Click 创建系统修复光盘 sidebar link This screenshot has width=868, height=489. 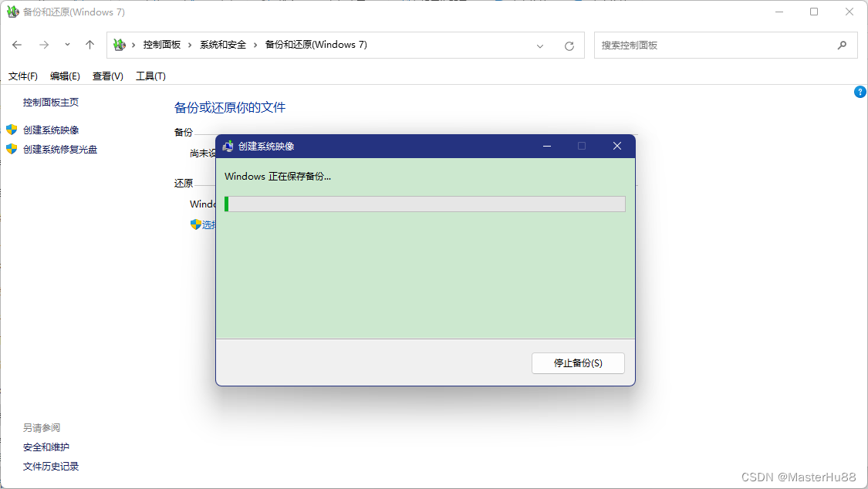click(60, 150)
